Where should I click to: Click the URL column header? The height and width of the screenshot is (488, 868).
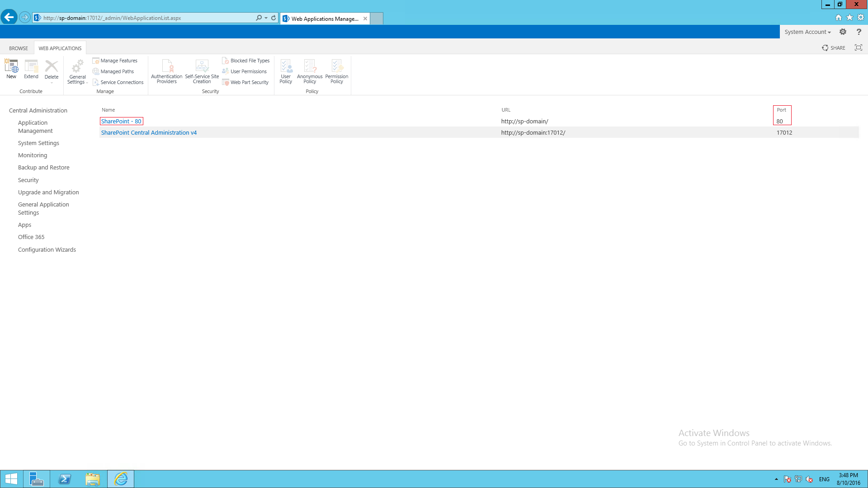[506, 110]
